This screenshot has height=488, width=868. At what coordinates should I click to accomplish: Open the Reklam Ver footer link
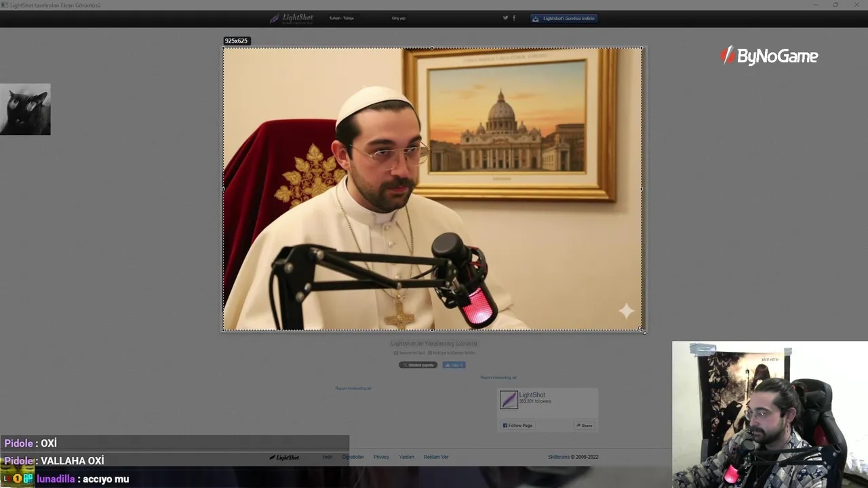coord(436,457)
